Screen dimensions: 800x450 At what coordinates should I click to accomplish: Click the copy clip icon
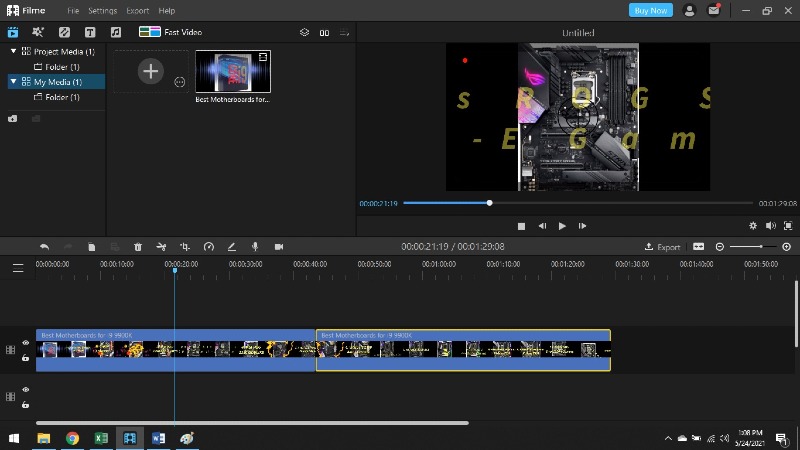[91, 247]
